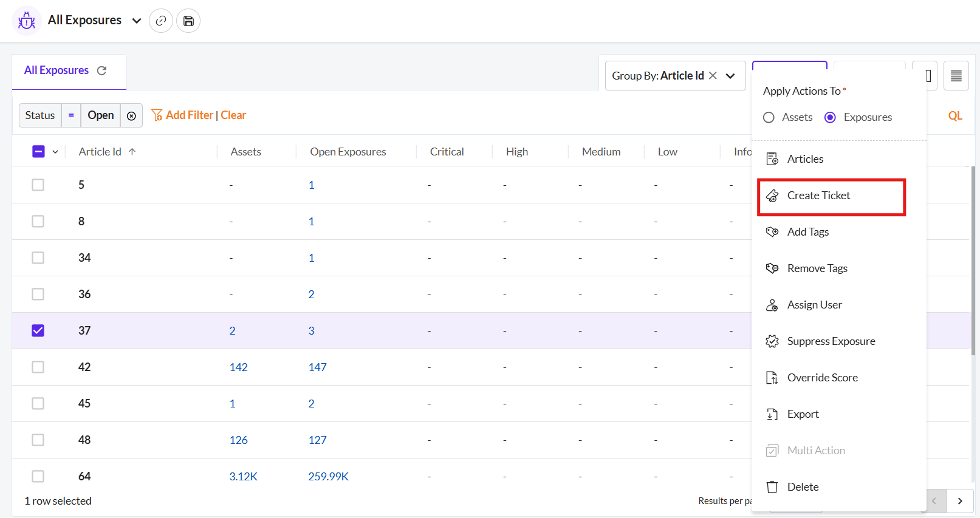Screen dimensions: 980x518
Task: Open the 142 assets link for Article 42
Action: [239, 367]
